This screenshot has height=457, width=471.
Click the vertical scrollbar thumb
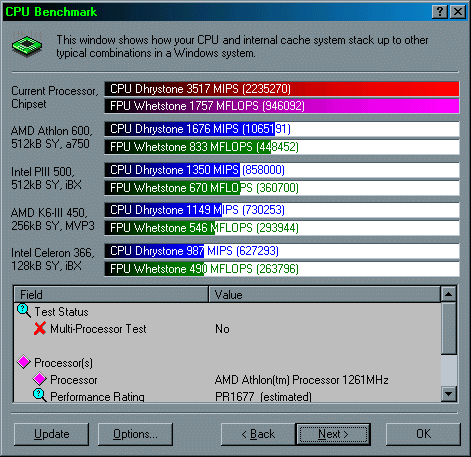coord(449,328)
